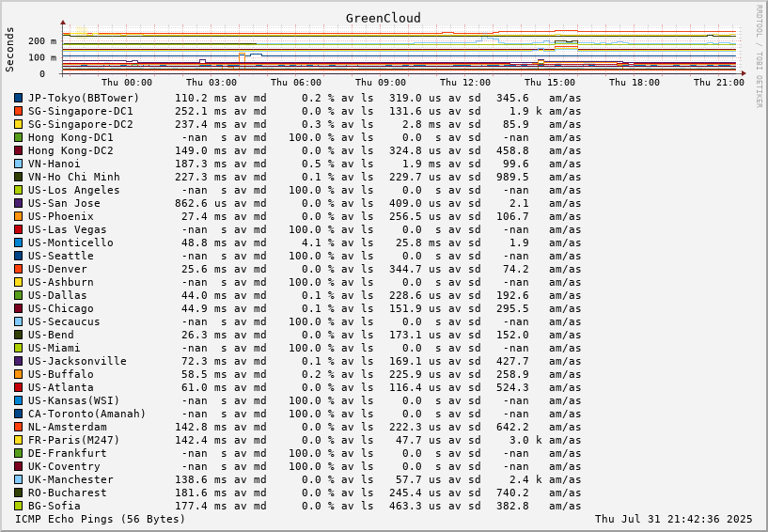
Task: Click the Thu 03:00 axis label
Action: point(212,83)
